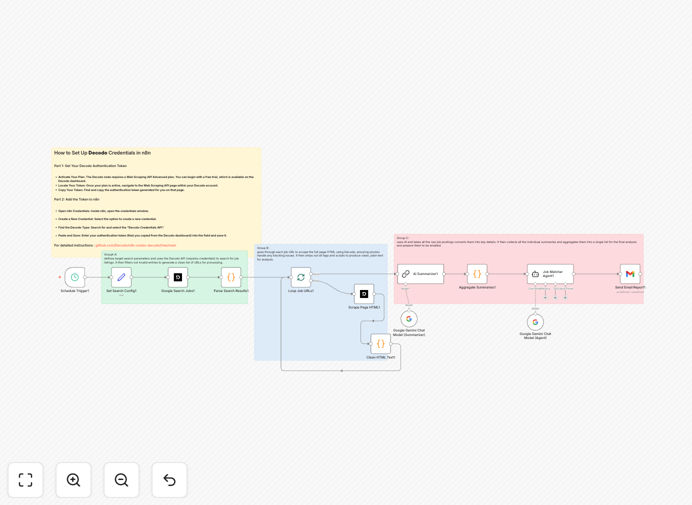Select the Job Matcher Agent1 node

click(x=550, y=274)
